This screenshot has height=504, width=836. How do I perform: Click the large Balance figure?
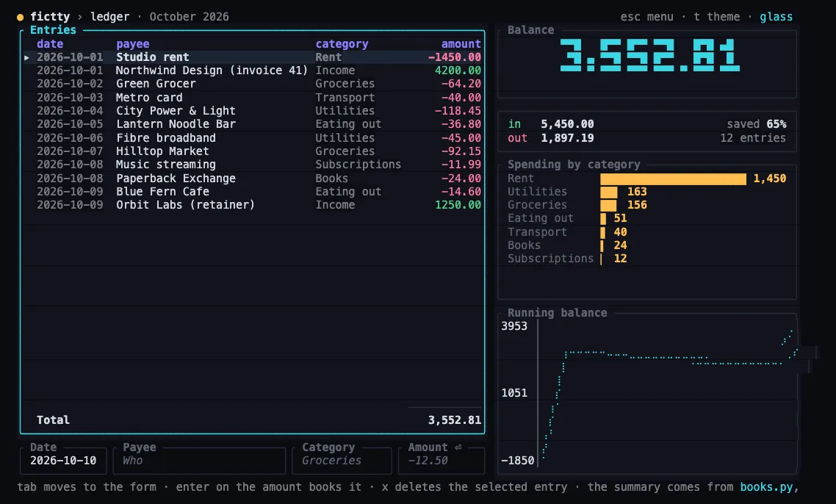pyautogui.click(x=649, y=55)
